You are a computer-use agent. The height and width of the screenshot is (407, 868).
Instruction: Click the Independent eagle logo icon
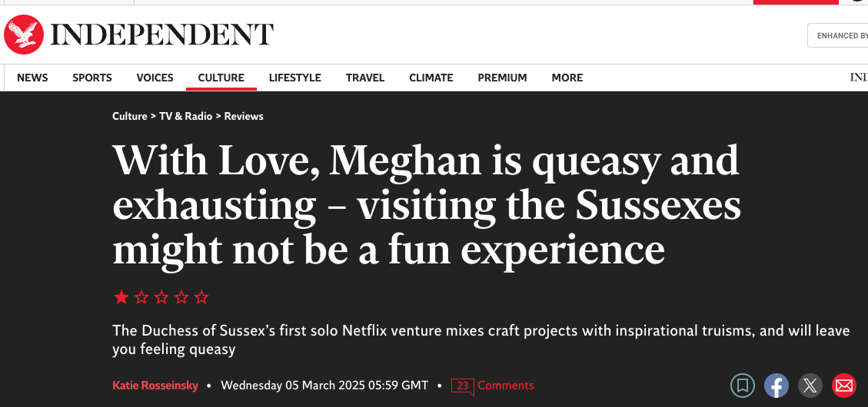(x=23, y=35)
